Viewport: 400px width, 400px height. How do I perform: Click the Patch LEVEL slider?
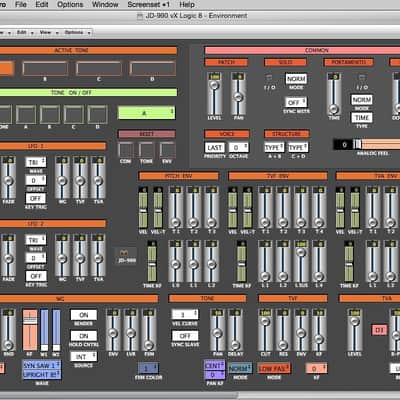click(214, 94)
